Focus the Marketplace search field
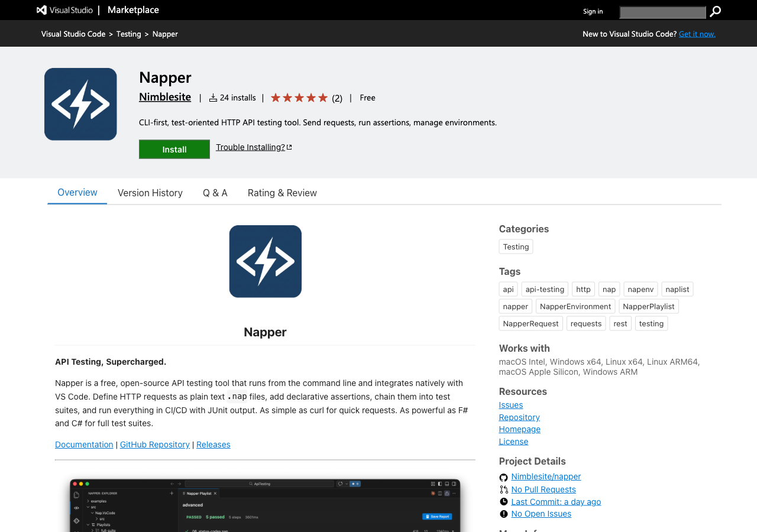Image resolution: width=757 pixels, height=532 pixels. (x=662, y=12)
